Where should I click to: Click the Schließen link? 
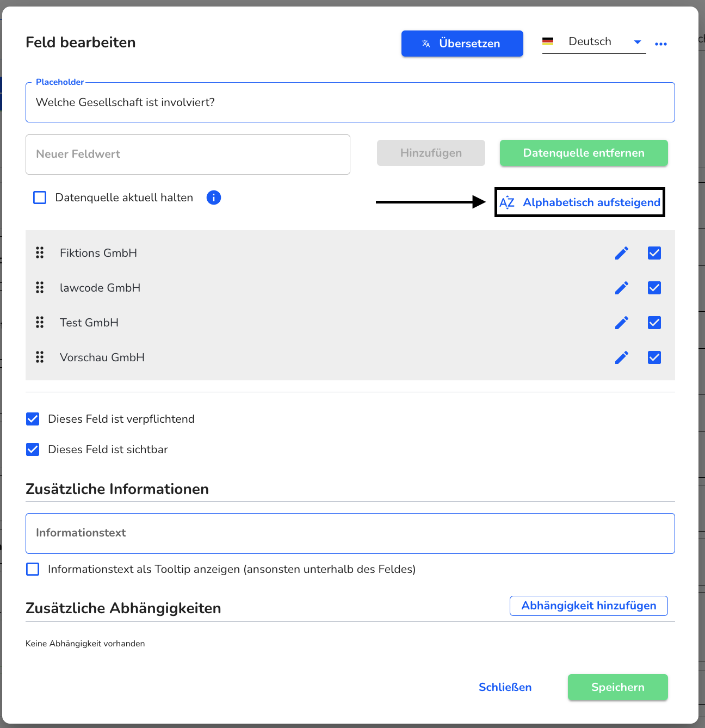coord(505,687)
